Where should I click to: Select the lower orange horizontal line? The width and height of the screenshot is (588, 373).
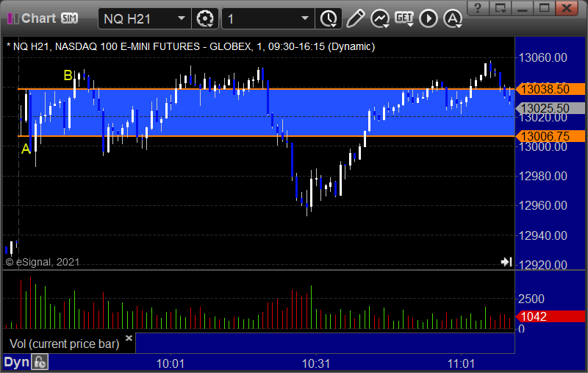pyautogui.click(x=266, y=136)
